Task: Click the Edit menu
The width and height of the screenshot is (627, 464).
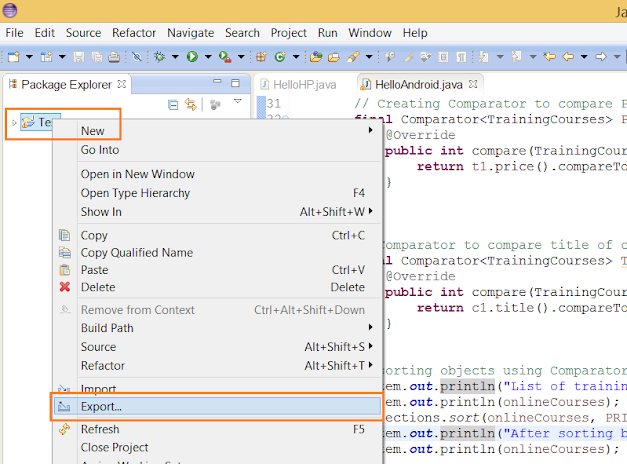Action: click(x=44, y=33)
